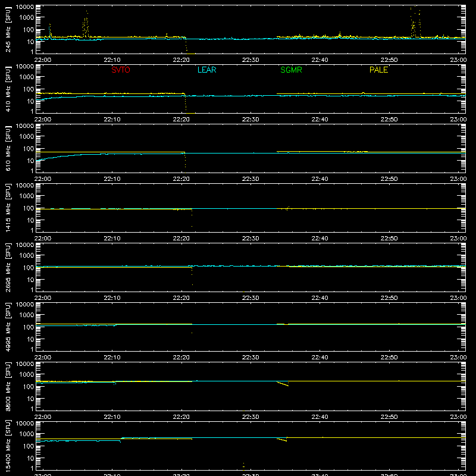Click the 22:00 label under 245 MHz panel
476x476 pixels.
43,60
